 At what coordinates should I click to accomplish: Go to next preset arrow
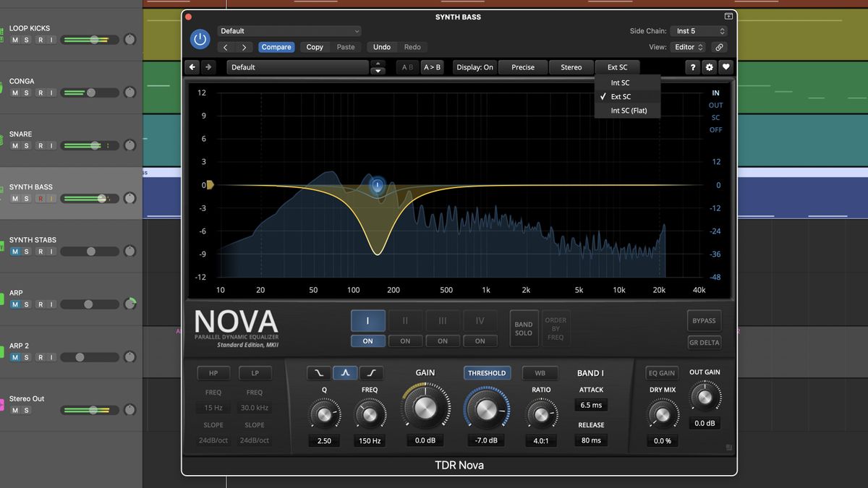click(244, 47)
